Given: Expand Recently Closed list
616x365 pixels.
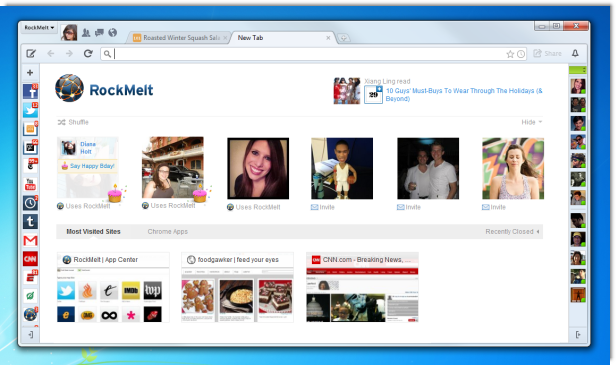Looking at the screenshot, I should pyautogui.click(x=512, y=232).
